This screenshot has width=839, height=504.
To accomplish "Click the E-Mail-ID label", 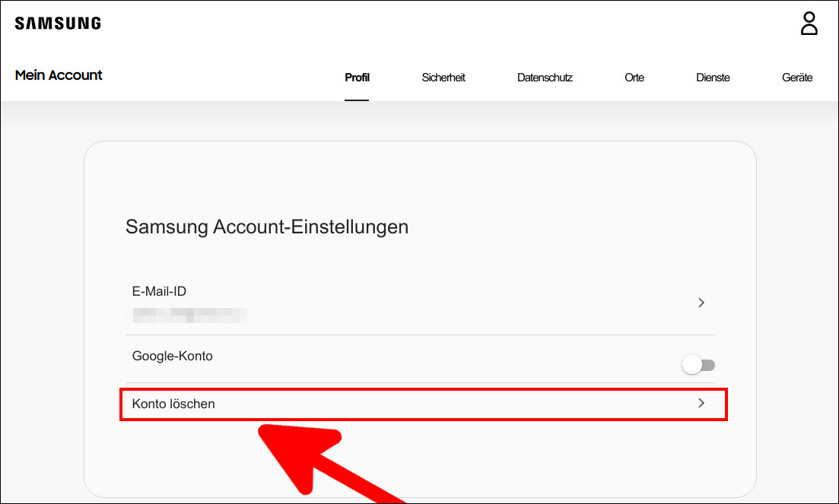I will coord(159,291).
